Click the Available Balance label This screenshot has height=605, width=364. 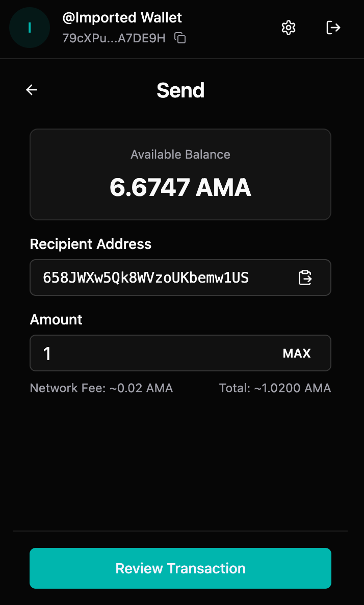coord(180,155)
